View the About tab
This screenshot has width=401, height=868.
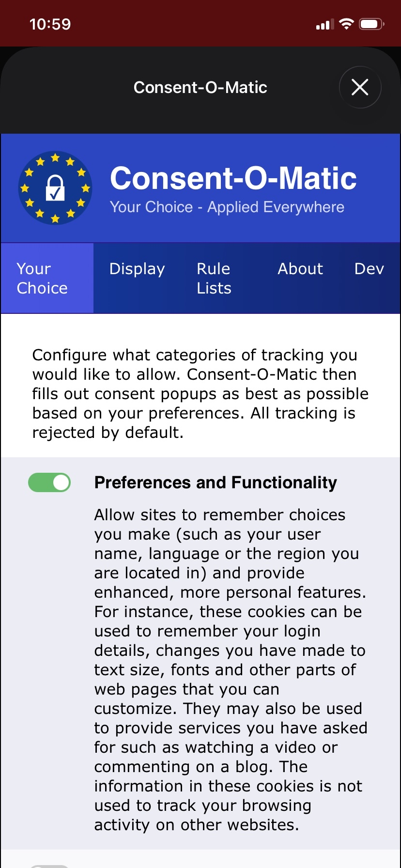pyautogui.click(x=300, y=269)
